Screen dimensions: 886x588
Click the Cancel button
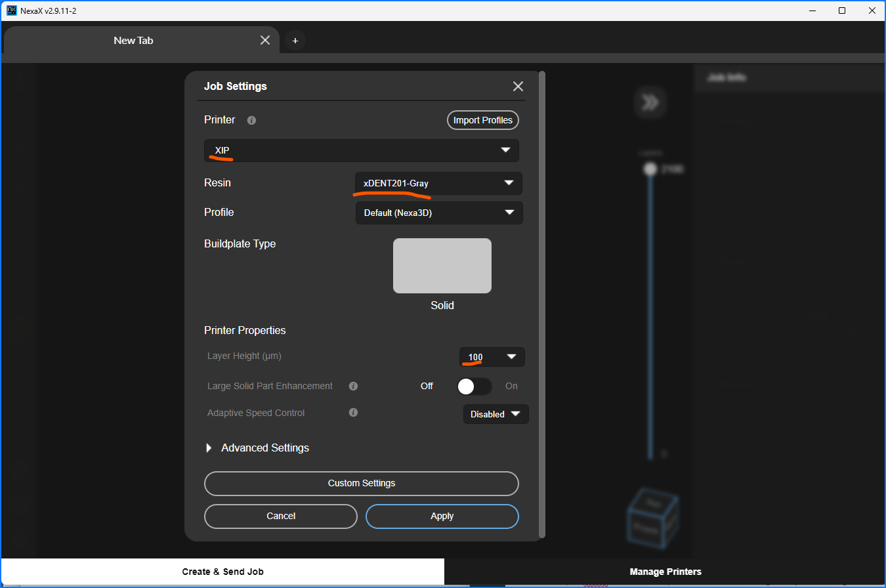pyautogui.click(x=281, y=516)
